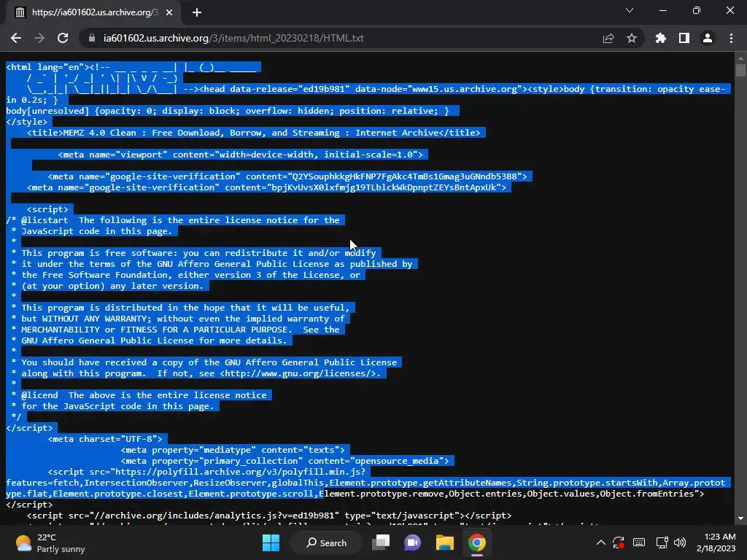Viewport: 747px width, 560px height.
Task: Open clock and date 1:23 AM
Action: coord(716,542)
